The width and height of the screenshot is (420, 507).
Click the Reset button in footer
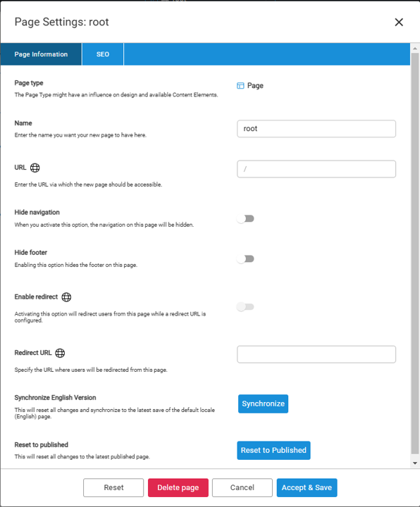click(x=113, y=487)
